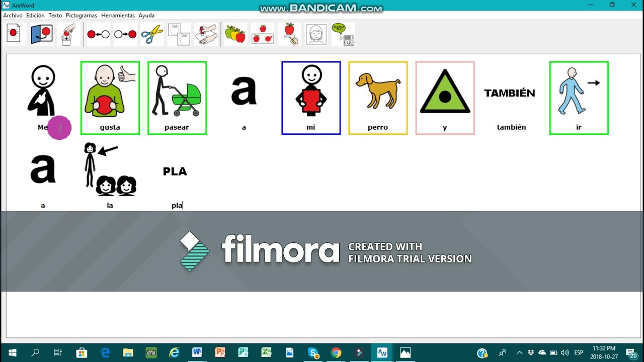Open the Edición menu

tap(35, 16)
